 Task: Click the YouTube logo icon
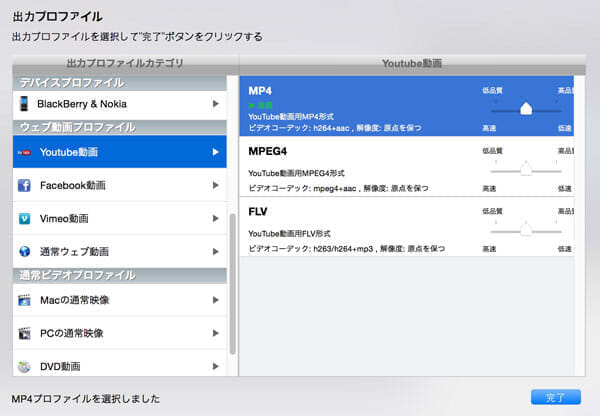click(x=24, y=152)
